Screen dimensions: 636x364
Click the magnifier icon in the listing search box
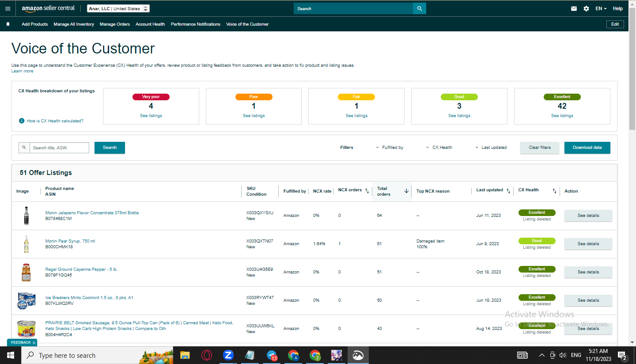click(24, 148)
